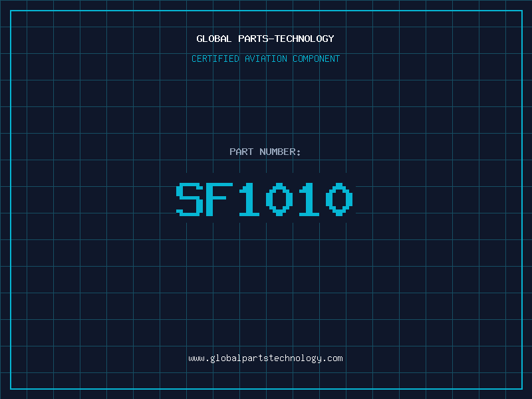Open the www.globalpartstechnology.com website link
532x399 pixels.
pyautogui.click(x=265, y=358)
